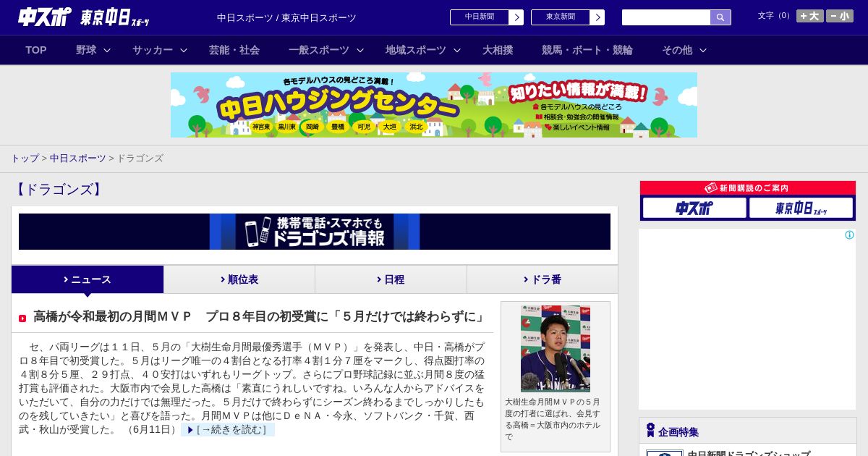Click 中スポ subscription button in sidebar

(694, 208)
